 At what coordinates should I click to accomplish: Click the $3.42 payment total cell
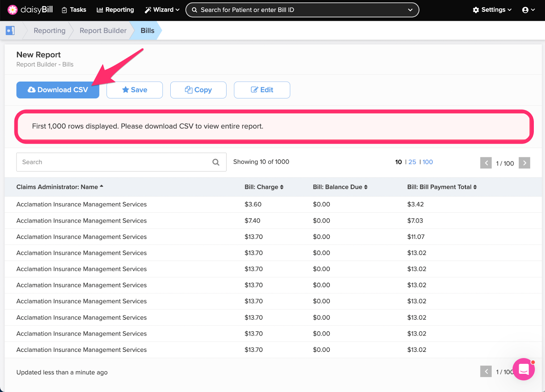(416, 205)
